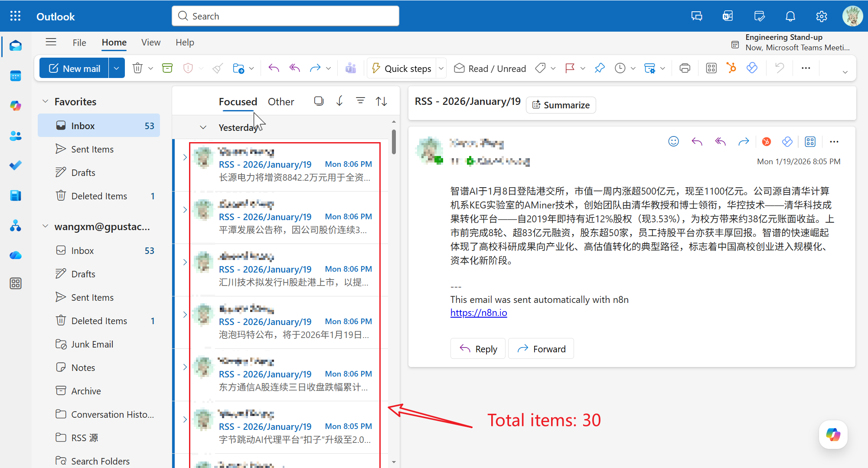
Task: Collapse the Yesterday message group
Action: coord(203,127)
